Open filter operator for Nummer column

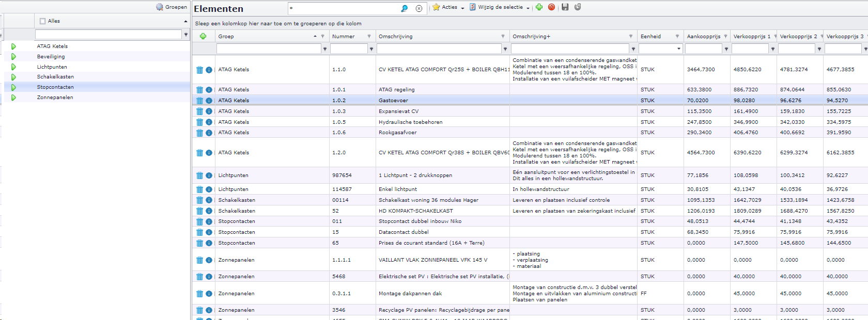pos(371,49)
